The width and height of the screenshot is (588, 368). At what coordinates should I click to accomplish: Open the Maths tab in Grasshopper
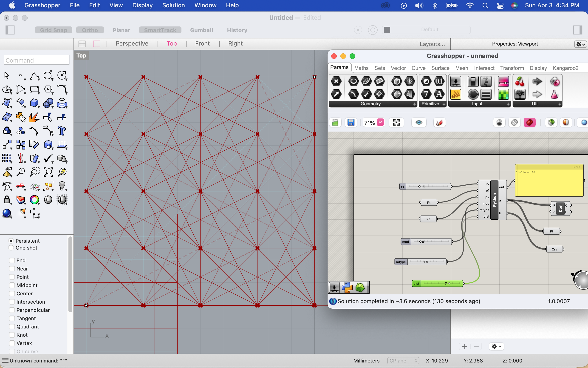pyautogui.click(x=361, y=68)
